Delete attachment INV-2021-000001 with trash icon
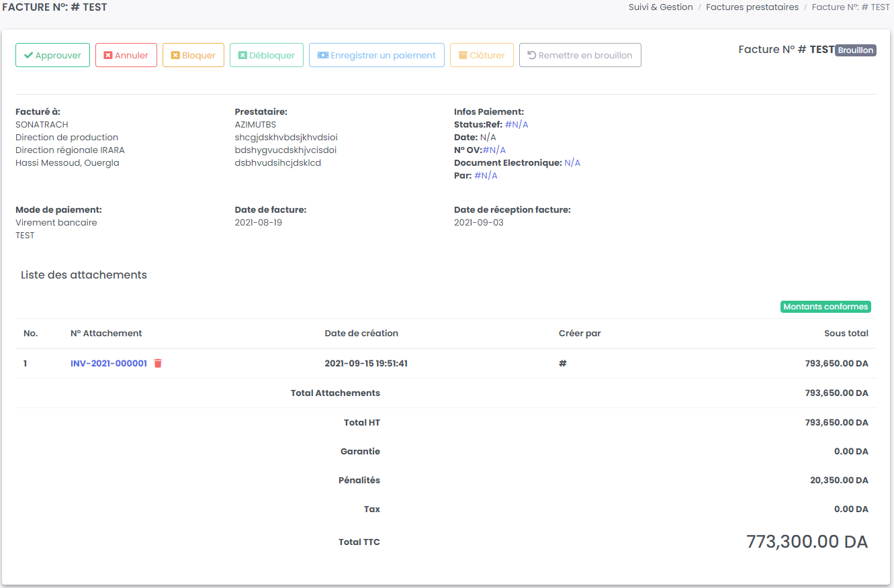 (158, 363)
